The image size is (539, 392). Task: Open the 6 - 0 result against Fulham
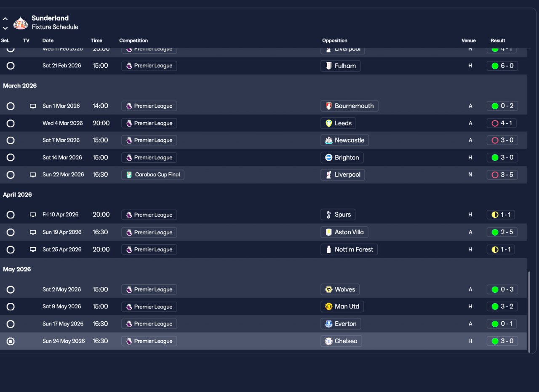pos(502,66)
